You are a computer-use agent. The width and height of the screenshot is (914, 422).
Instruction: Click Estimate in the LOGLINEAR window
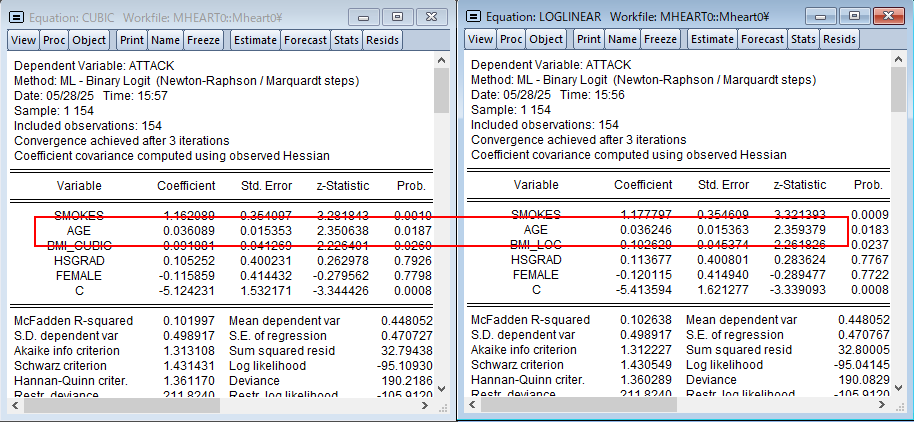(x=712, y=40)
